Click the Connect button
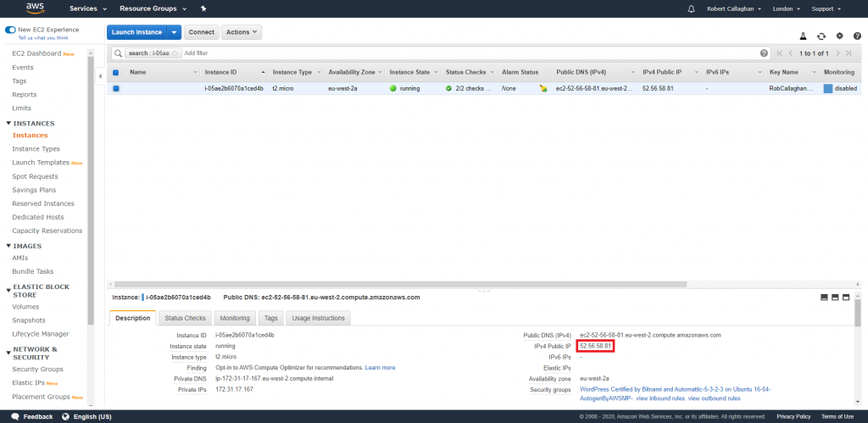This screenshot has width=868, height=423. pos(202,32)
